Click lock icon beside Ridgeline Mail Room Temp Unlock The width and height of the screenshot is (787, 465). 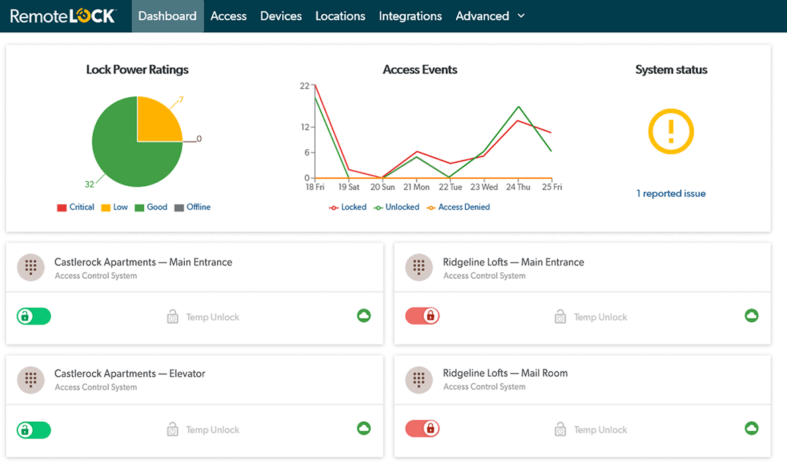tap(561, 429)
